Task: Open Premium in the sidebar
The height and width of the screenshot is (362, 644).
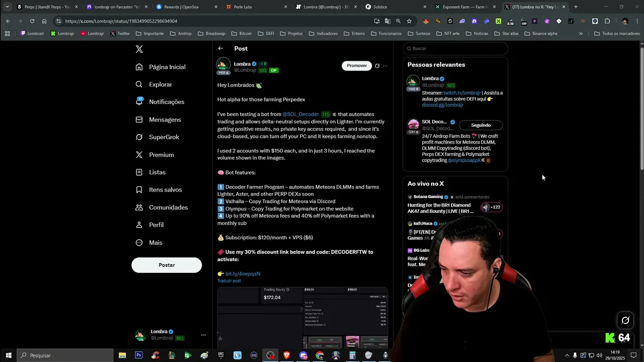Action: coord(155,155)
